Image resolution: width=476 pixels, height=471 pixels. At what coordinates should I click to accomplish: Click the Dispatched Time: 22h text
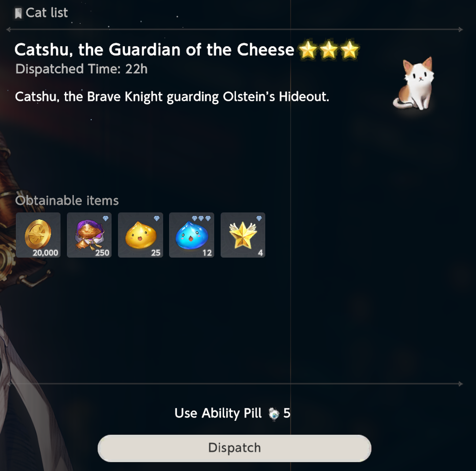(82, 69)
